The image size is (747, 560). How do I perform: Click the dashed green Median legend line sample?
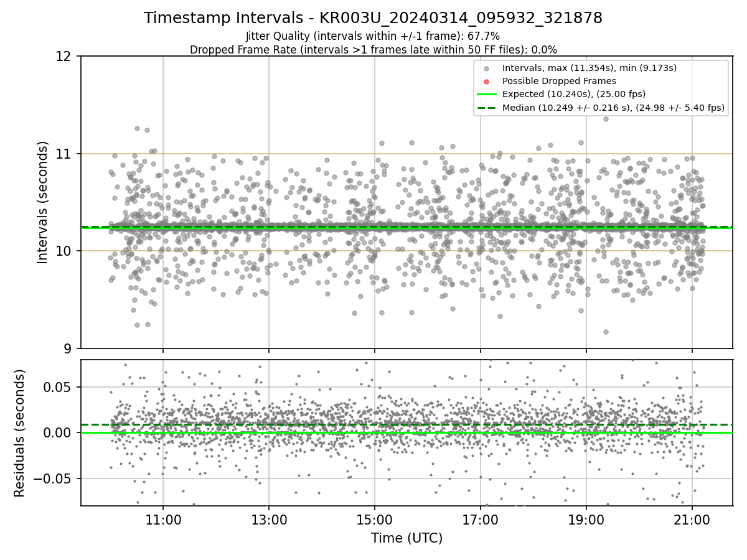click(487, 108)
